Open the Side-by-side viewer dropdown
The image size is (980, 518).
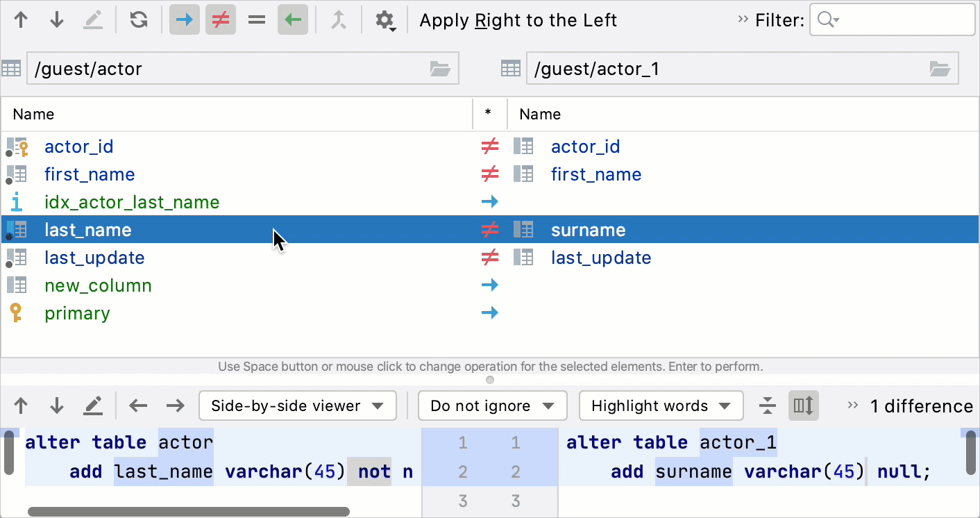pyautogui.click(x=297, y=406)
